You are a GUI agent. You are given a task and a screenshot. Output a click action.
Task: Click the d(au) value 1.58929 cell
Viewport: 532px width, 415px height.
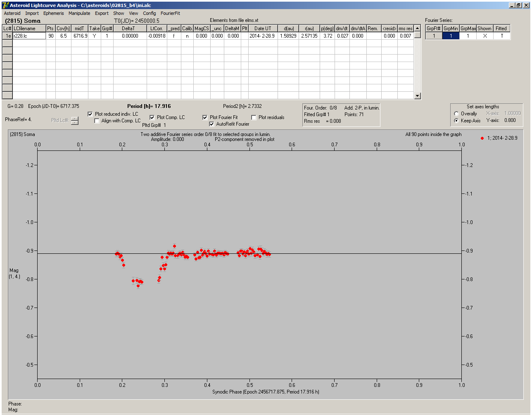tap(288, 36)
